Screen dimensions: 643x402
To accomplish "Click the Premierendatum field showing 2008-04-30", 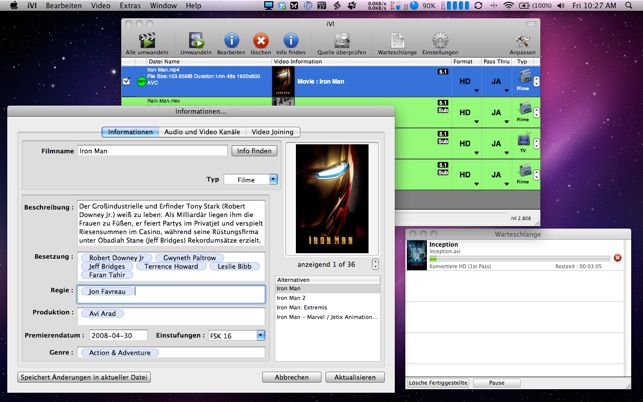I will [x=119, y=335].
